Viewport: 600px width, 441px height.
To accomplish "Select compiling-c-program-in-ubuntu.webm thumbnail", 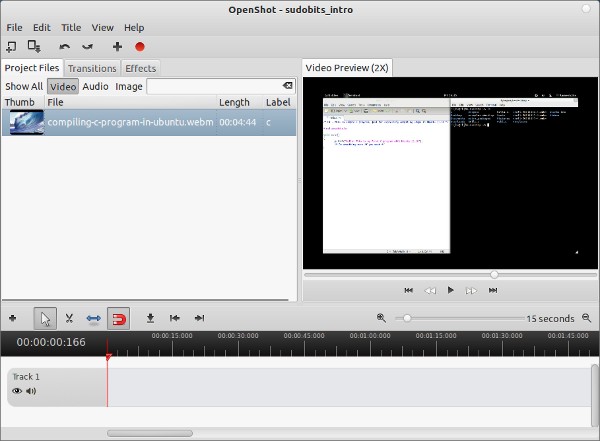I will (x=26, y=122).
